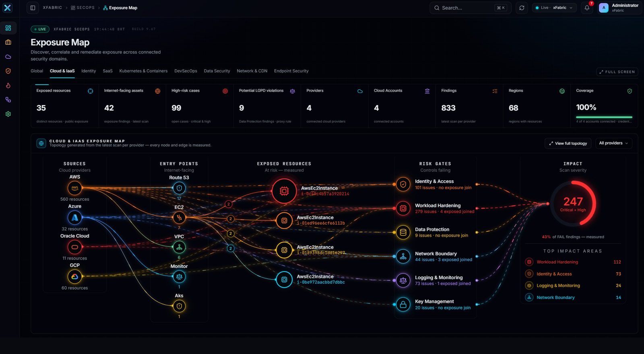Image resolution: width=644 pixels, height=354 pixels.
Task: Focus the Search input field
Action: [471, 8]
